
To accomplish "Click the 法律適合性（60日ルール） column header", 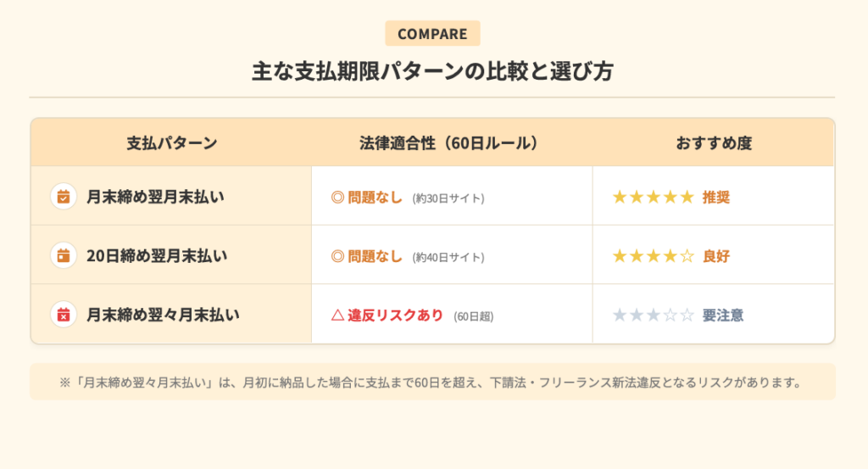I will [448, 143].
